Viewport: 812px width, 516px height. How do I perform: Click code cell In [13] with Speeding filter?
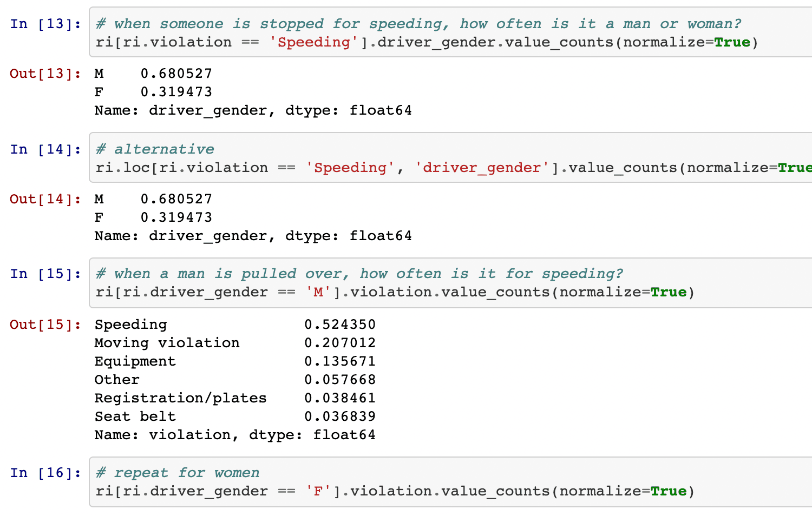click(450, 32)
